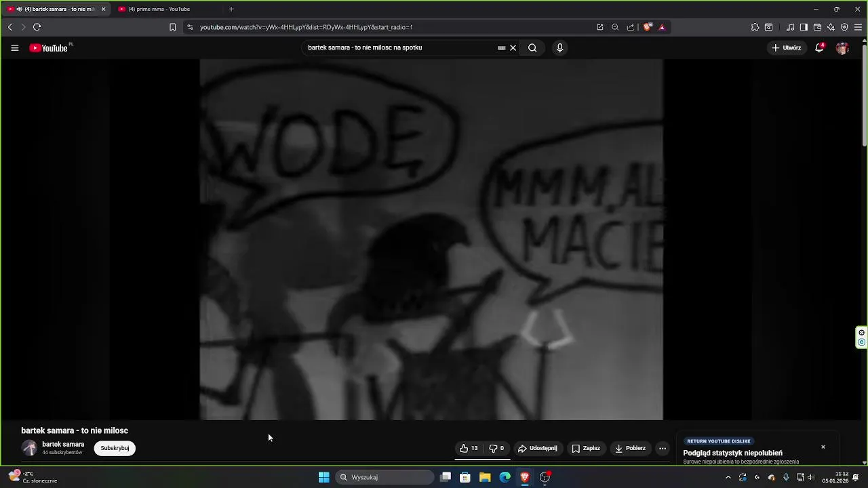Open a new browser tab
Screen dimensions: 868x488
(x=231, y=9)
